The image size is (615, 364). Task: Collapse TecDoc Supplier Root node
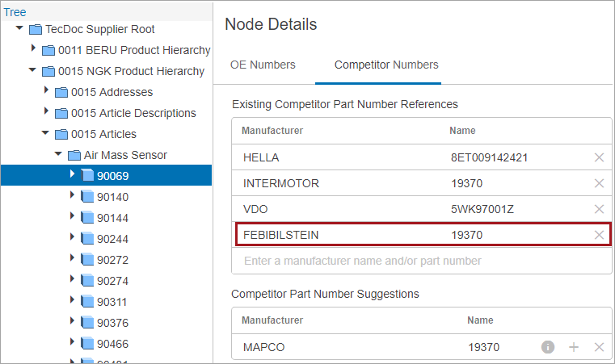tap(19, 27)
